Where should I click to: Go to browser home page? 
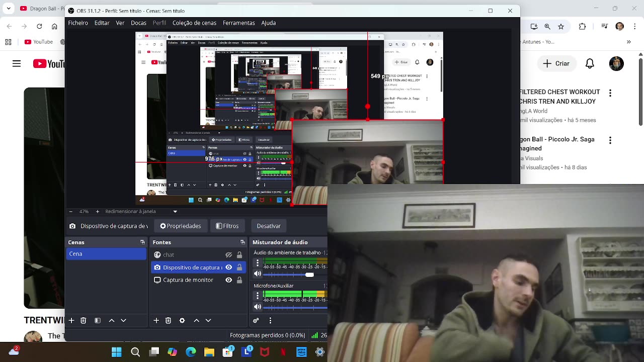click(54, 26)
